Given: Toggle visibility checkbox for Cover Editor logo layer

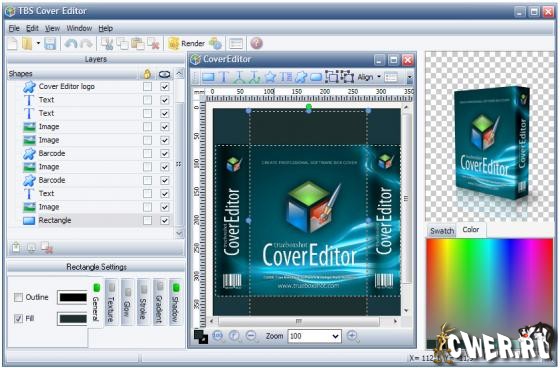Looking at the screenshot, I should [x=165, y=86].
